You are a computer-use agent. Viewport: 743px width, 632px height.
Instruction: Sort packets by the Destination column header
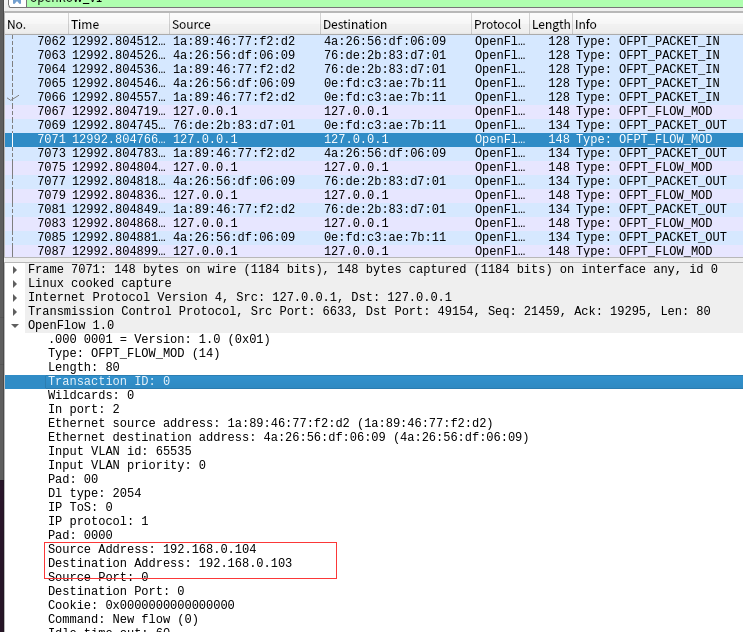pos(396,25)
